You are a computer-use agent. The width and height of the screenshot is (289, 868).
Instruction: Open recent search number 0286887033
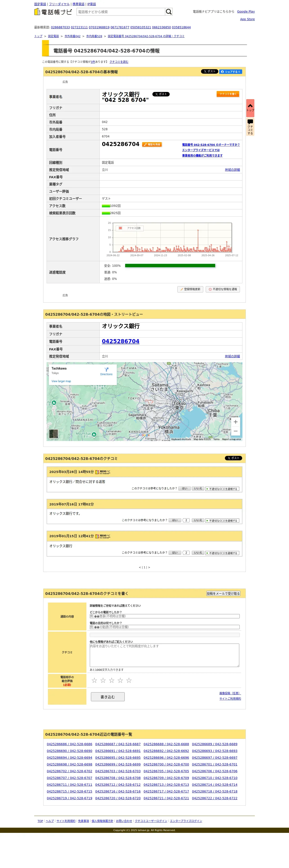pos(61,27)
